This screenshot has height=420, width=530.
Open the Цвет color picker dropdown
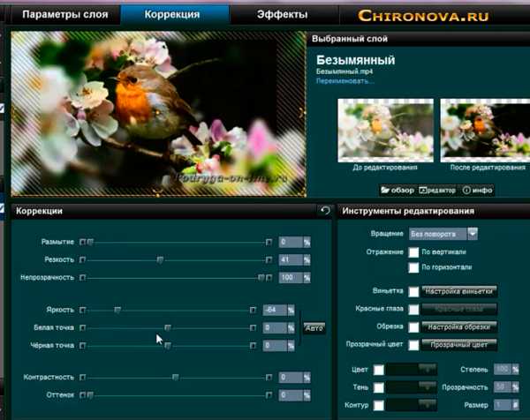412,370
